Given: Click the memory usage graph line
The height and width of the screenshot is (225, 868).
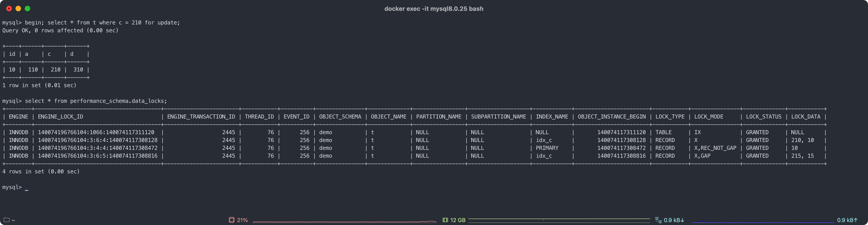Looking at the screenshot, I should coord(559,219).
